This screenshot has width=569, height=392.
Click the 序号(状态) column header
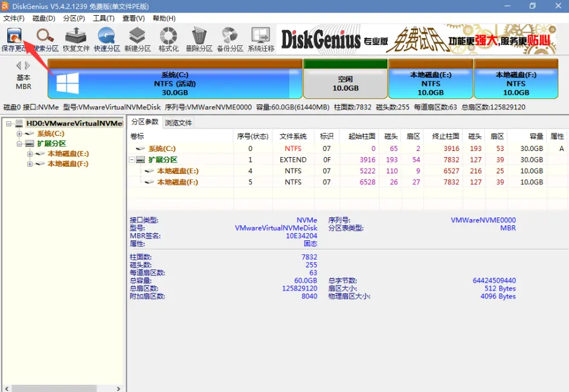tap(253, 137)
